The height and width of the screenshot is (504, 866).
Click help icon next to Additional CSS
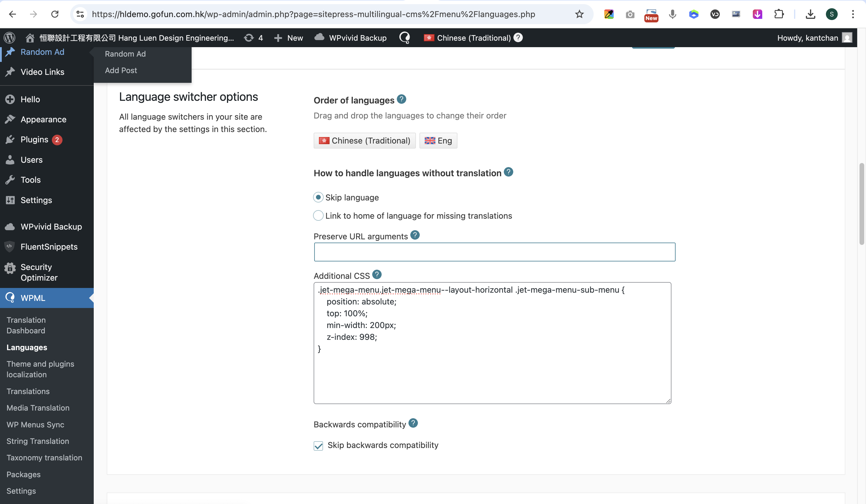(377, 275)
